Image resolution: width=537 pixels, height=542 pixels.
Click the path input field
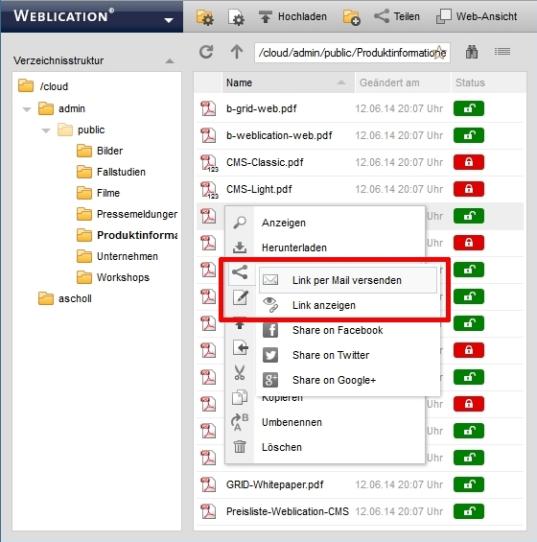[x=352, y=53]
